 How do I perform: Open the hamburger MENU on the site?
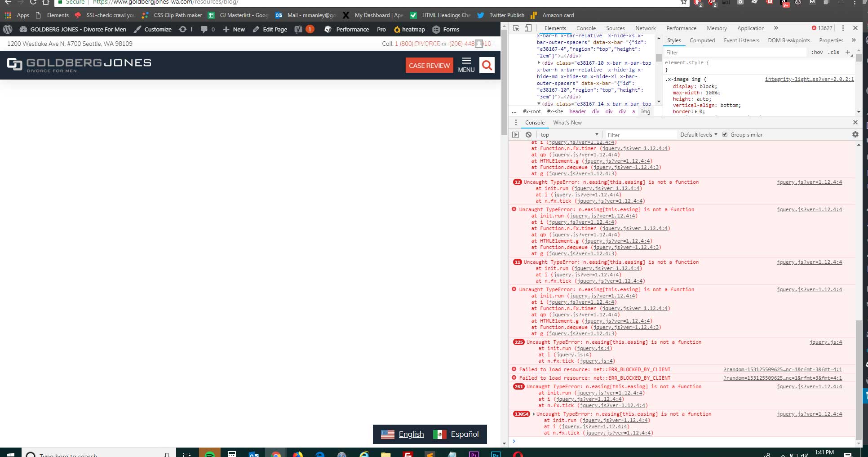click(x=466, y=65)
